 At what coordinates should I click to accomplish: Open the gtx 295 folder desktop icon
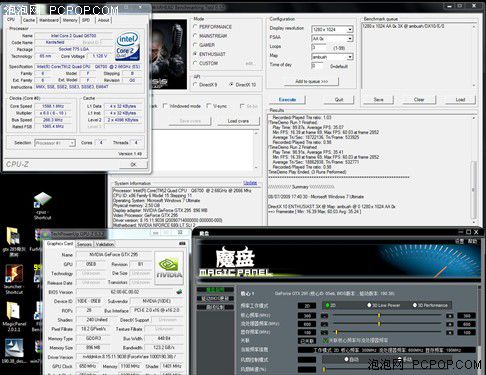coord(13,241)
